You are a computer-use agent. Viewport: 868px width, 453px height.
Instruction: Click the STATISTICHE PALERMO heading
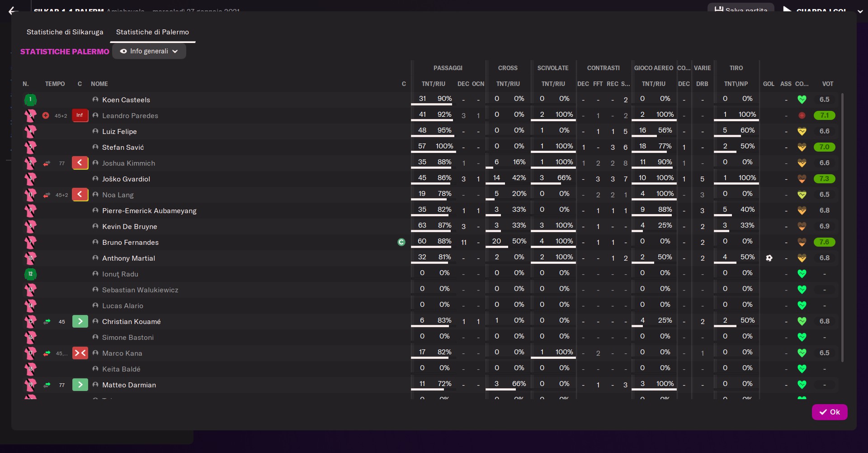[x=65, y=52]
